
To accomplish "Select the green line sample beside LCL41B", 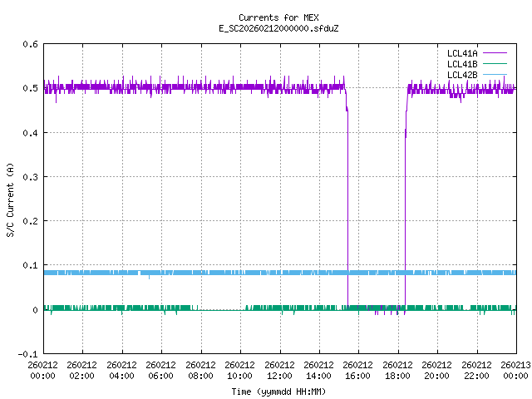I will 492,63.
